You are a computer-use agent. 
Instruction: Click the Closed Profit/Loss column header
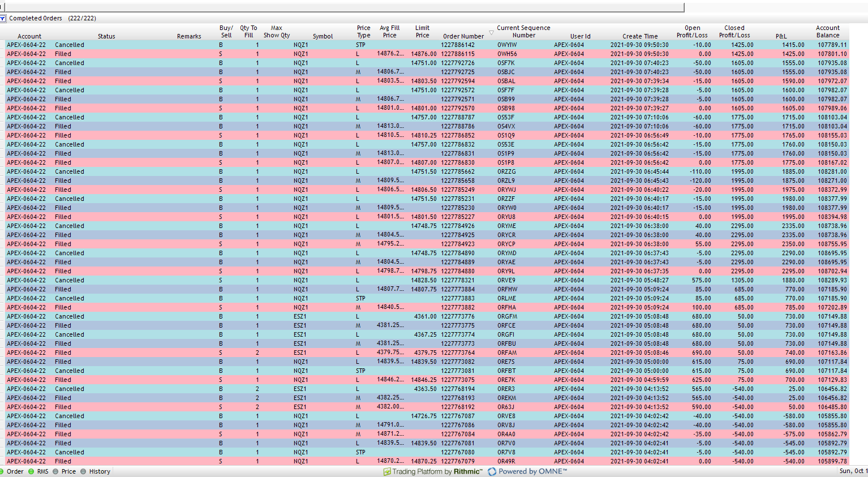tap(734, 32)
